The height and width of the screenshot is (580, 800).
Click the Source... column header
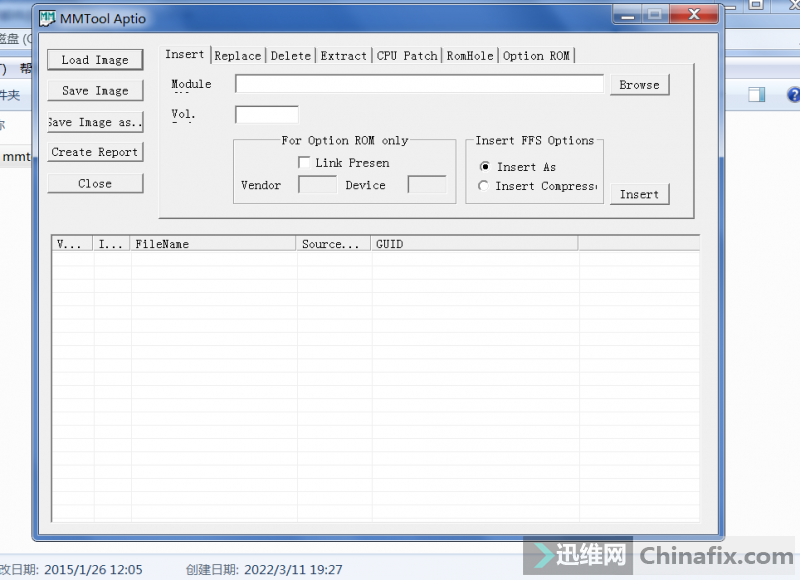(x=333, y=243)
